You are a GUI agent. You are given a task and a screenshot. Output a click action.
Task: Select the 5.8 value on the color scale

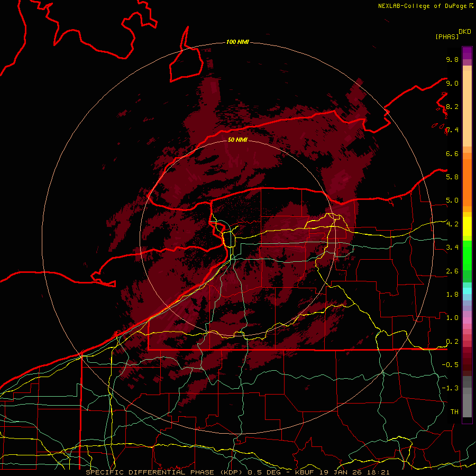coord(452,177)
